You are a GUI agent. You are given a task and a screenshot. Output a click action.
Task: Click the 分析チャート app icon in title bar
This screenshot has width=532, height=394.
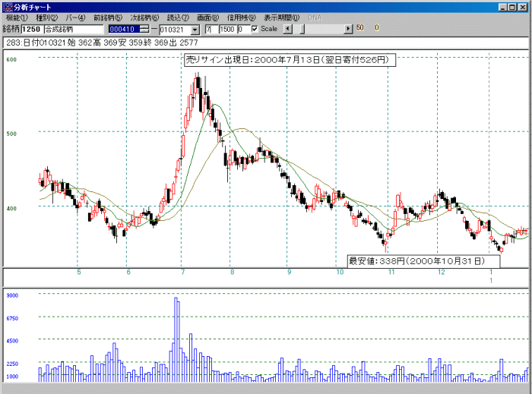click(7, 6)
